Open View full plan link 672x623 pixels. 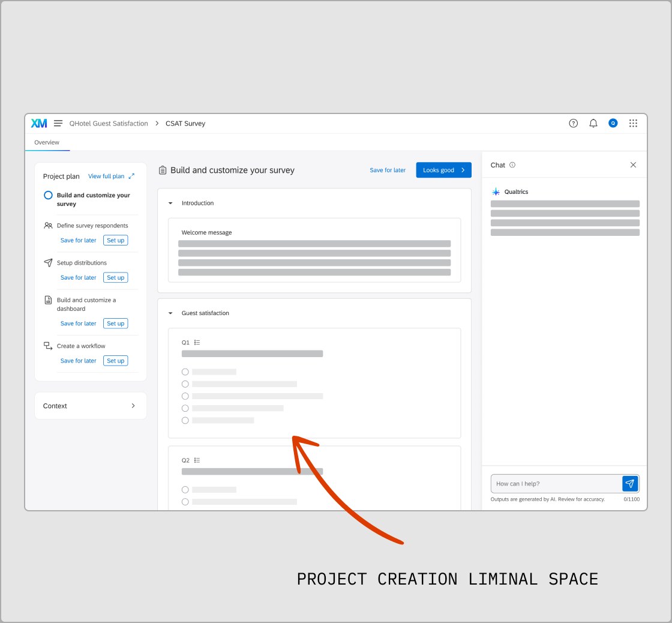click(x=106, y=176)
